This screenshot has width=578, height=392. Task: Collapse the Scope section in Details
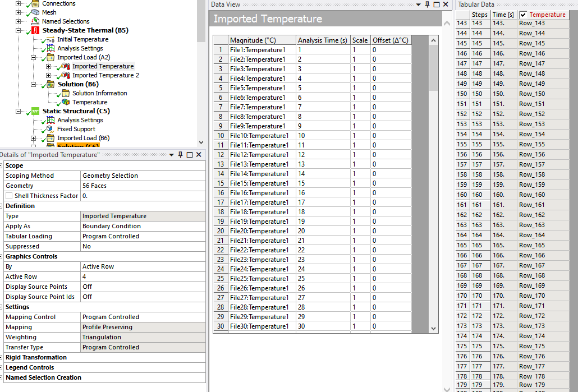(x=1, y=166)
